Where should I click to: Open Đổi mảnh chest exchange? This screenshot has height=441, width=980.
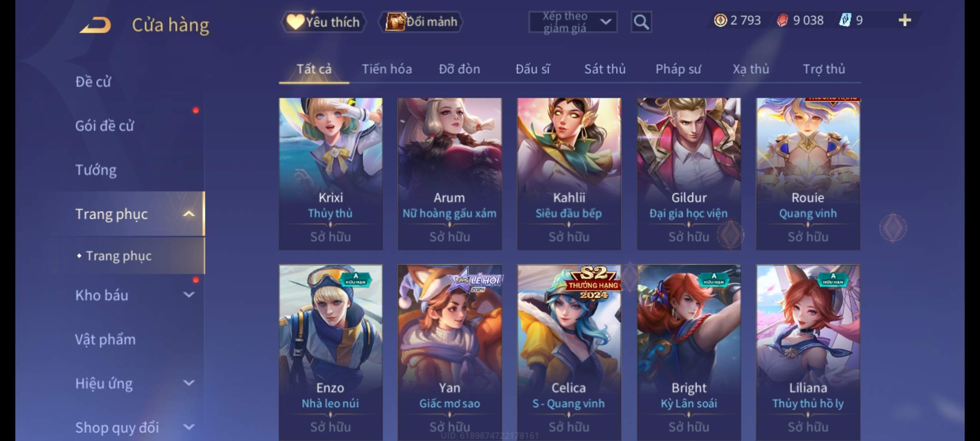421,22
